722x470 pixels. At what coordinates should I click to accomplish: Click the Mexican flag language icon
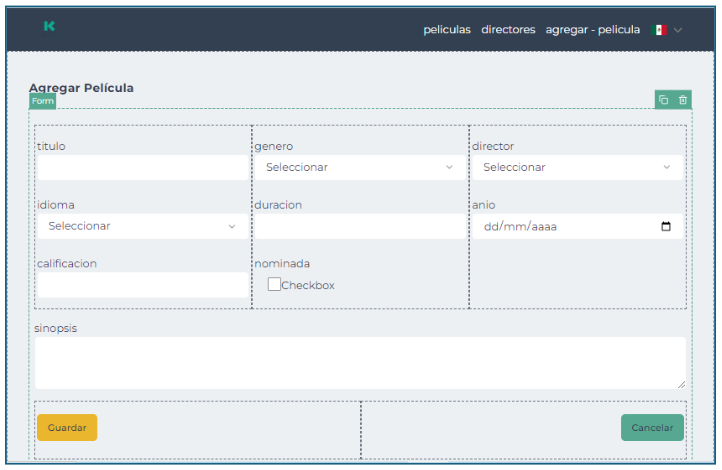[x=659, y=30]
